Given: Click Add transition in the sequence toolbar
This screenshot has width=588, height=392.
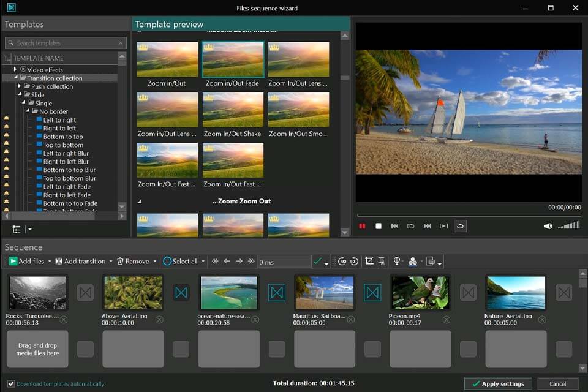Looking at the screenshot, I should tap(80, 261).
